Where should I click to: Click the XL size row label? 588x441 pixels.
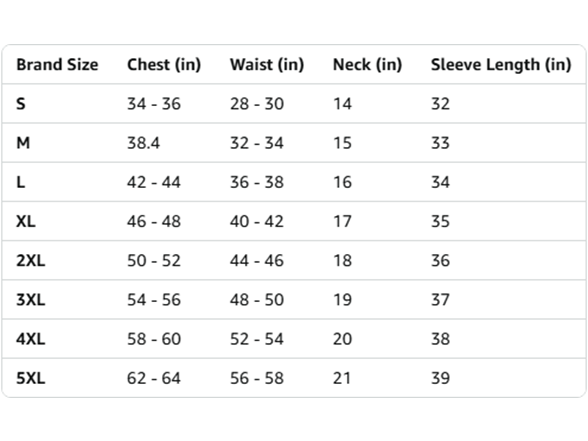pyautogui.click(x=26, y=221)
